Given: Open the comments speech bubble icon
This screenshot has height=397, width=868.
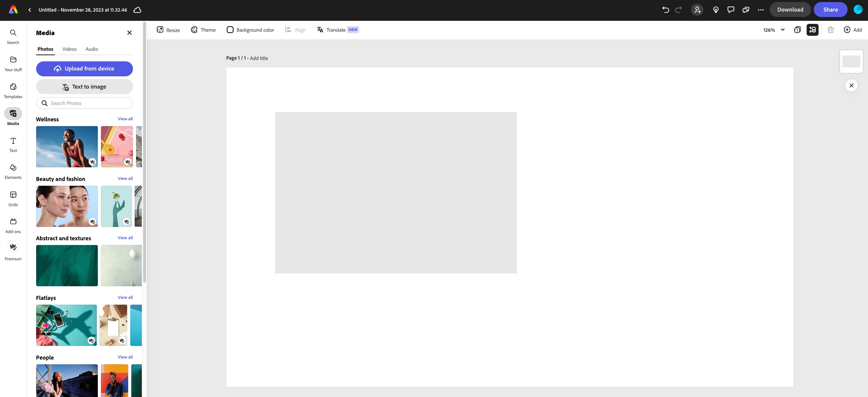Looking at the screenshot, I should coord(731,10).
